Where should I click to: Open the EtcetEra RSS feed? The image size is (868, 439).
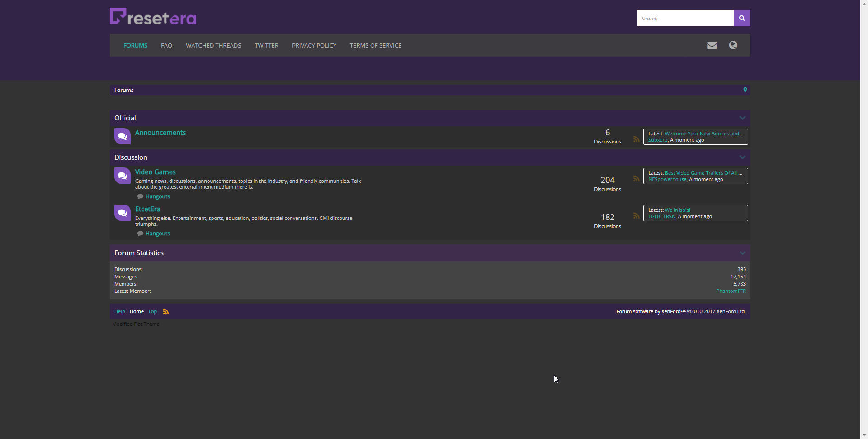636,215
